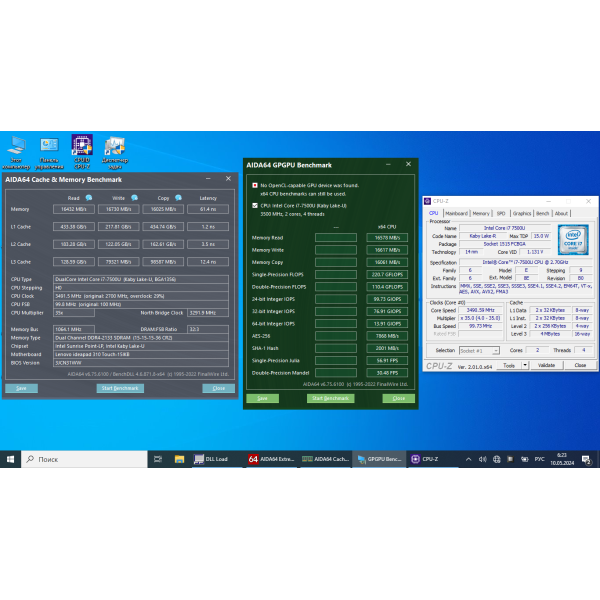
Task: Click the taskbar clock and date
Action: click(562, 459)
